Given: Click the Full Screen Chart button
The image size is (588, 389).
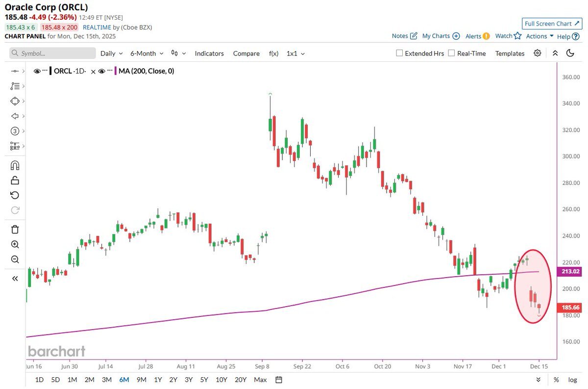Looking at the screenshot, I should (x=551, y=24).
